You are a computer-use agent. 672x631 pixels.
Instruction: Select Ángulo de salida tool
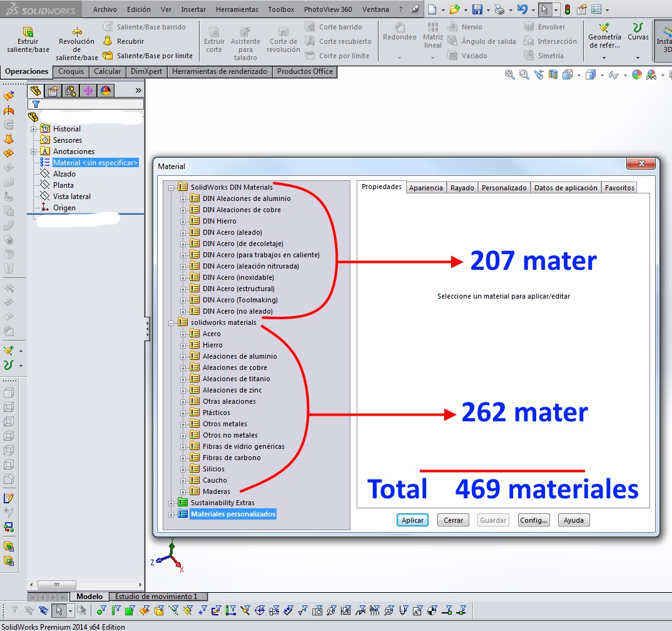click(482, 41)
